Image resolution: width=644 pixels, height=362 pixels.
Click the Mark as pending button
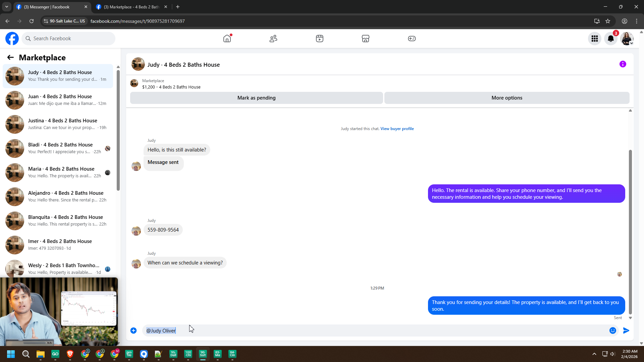pos(256,98)
